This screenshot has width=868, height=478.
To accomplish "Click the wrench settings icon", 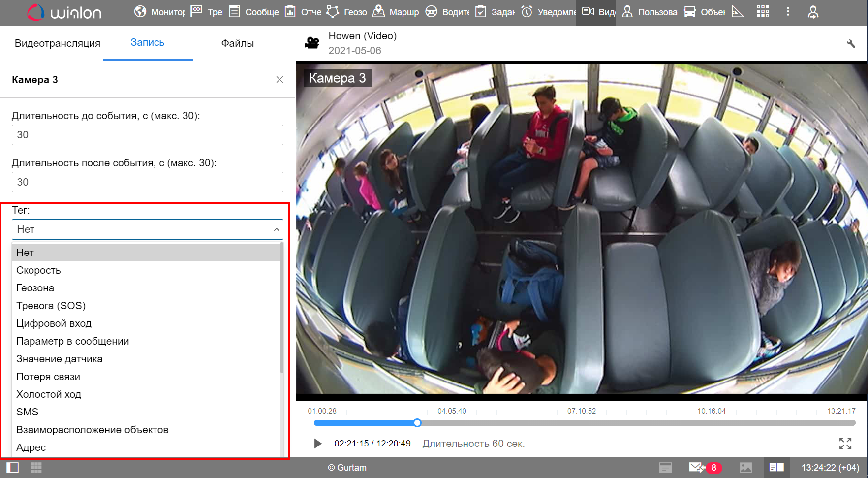I will (x=851, y=44).
